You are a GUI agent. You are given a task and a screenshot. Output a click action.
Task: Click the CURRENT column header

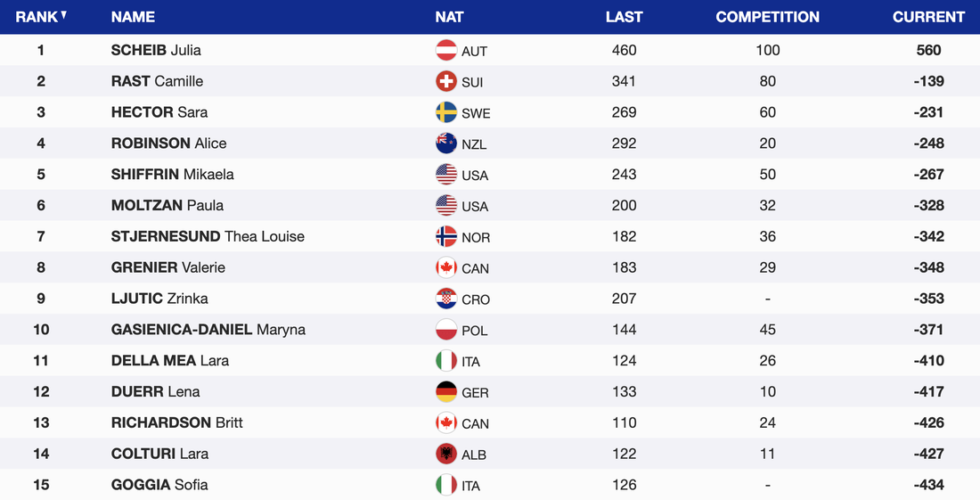[928, 17]
